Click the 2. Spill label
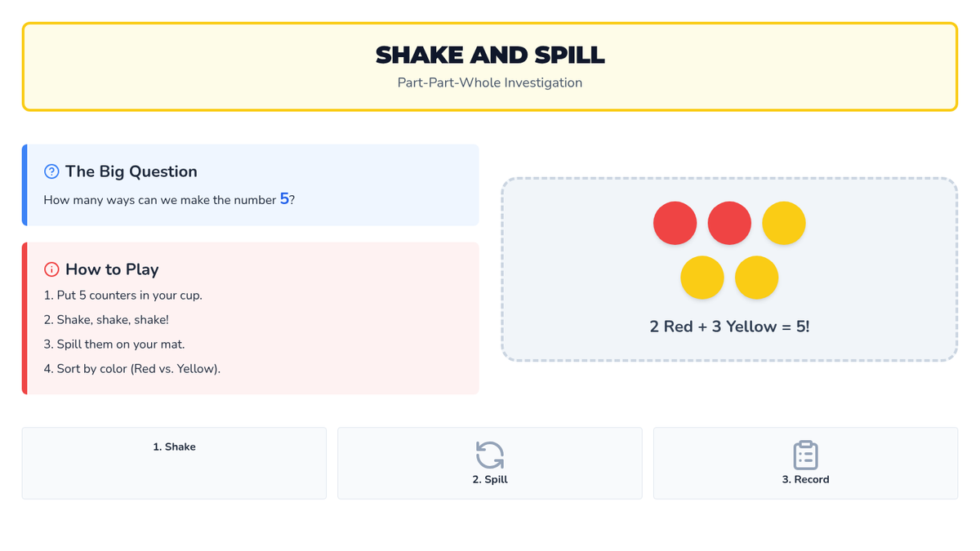Screen dimensions: 980x551 490,480
